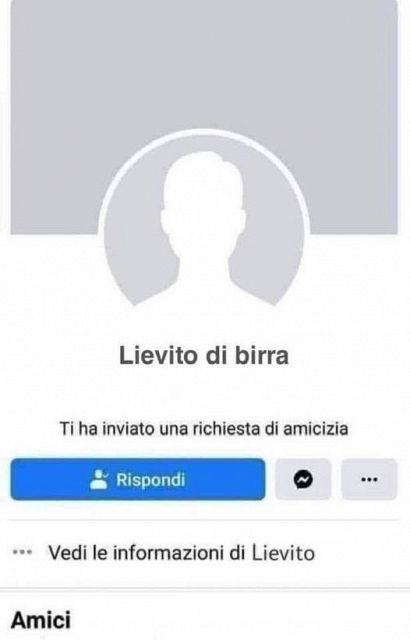Expand the extra profile actions menu

369,479
